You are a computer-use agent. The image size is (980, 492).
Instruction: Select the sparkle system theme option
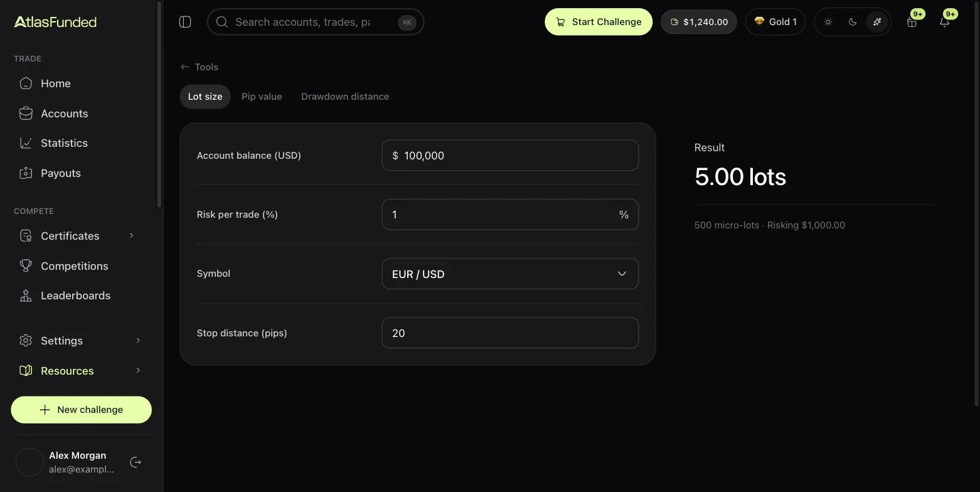[877, 22]
